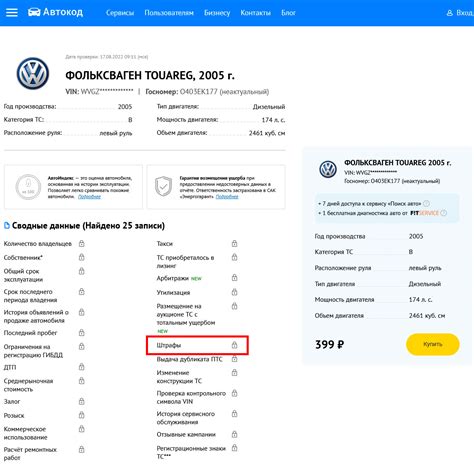Click the info icon next to FITSERVICE

click(x=444, y=213)
